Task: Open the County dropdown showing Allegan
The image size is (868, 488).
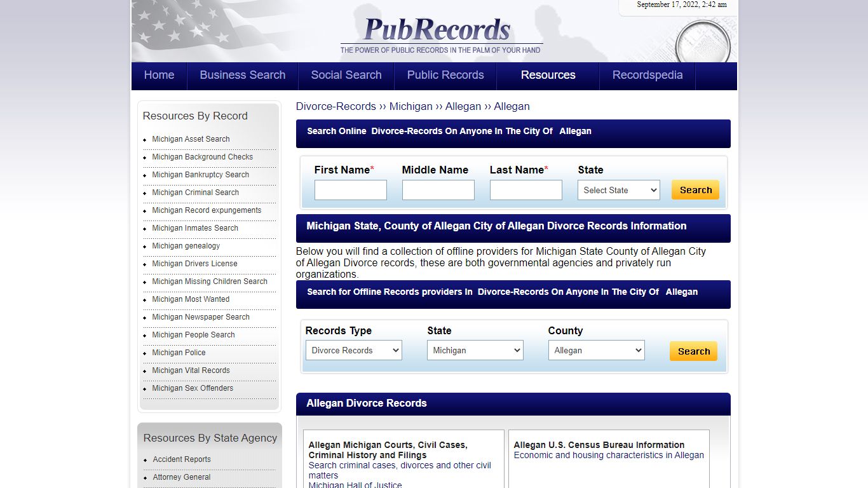Action: tap(597, 350)
